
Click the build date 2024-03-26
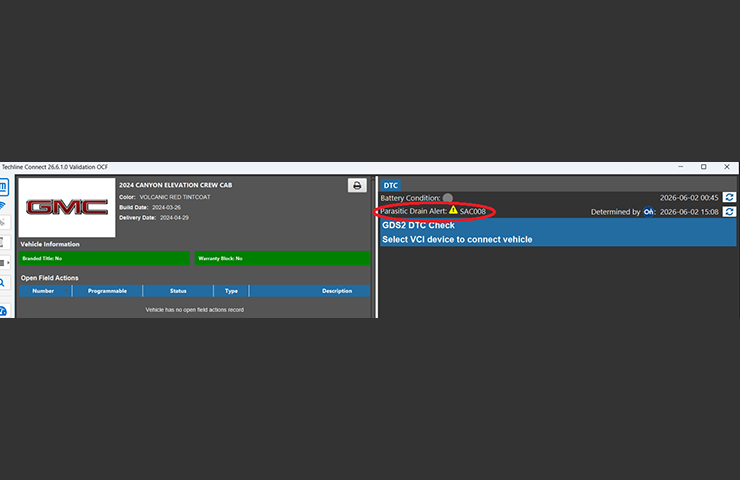(x=166, y=207)
